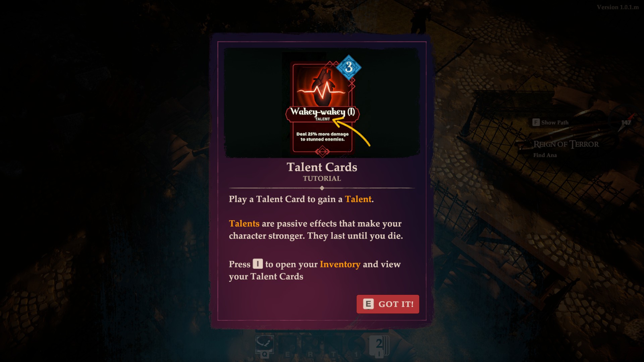
Task: Select the Reign of Terror quest title
Action: point(566,144)
